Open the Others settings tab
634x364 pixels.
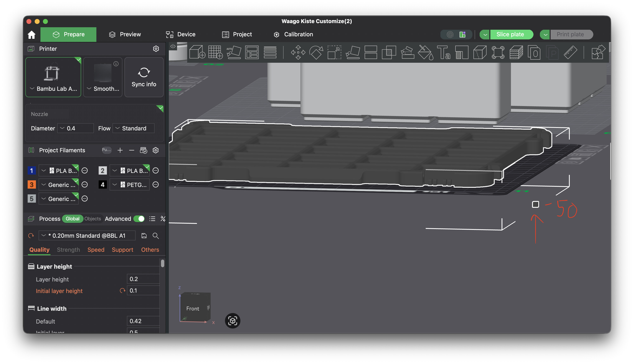tap(150, 250)
